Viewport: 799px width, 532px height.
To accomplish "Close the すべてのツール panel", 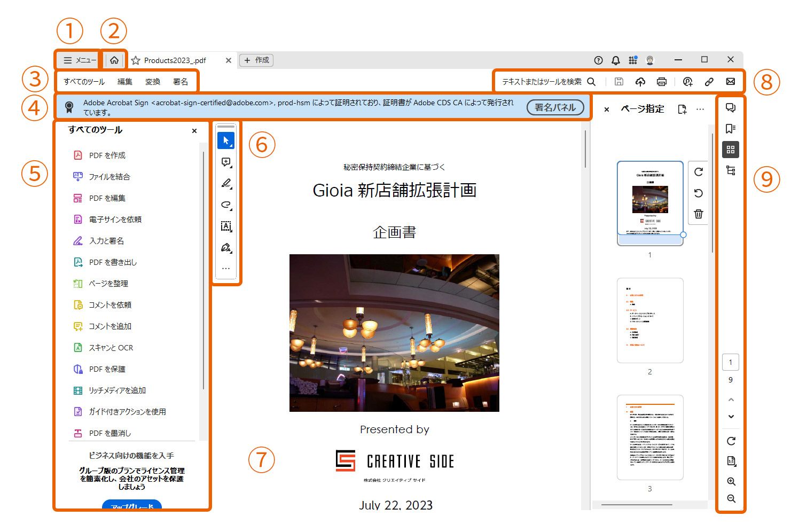I will click(x=194, y=131).
